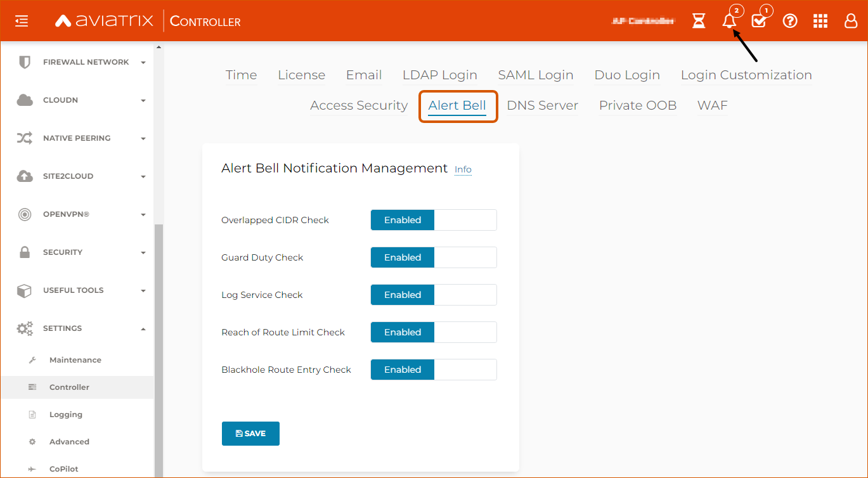Open the SAML Login tab
The image size is (868, 478).
pos(535,74)
